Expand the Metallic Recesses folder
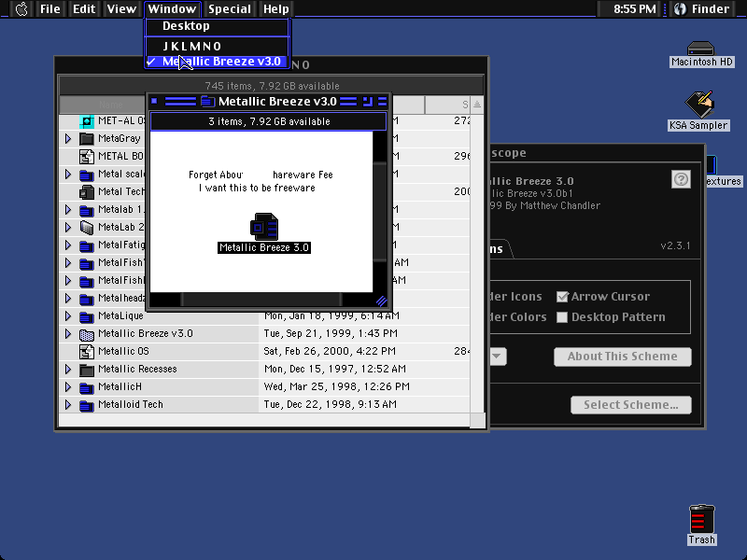 (x=67, y=369)
